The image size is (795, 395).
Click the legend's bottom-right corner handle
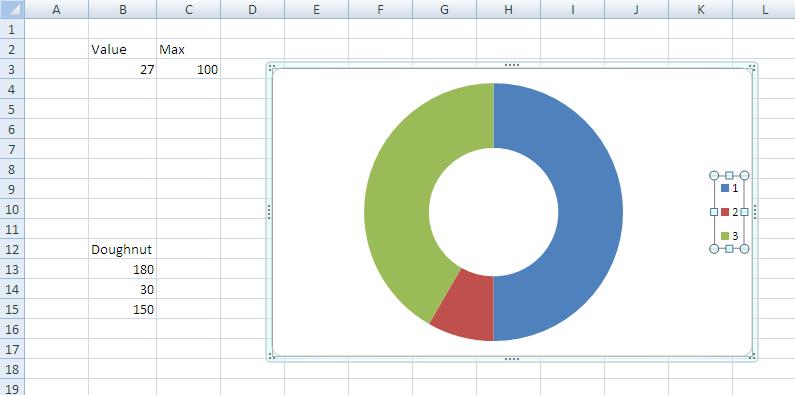(744, 248)
